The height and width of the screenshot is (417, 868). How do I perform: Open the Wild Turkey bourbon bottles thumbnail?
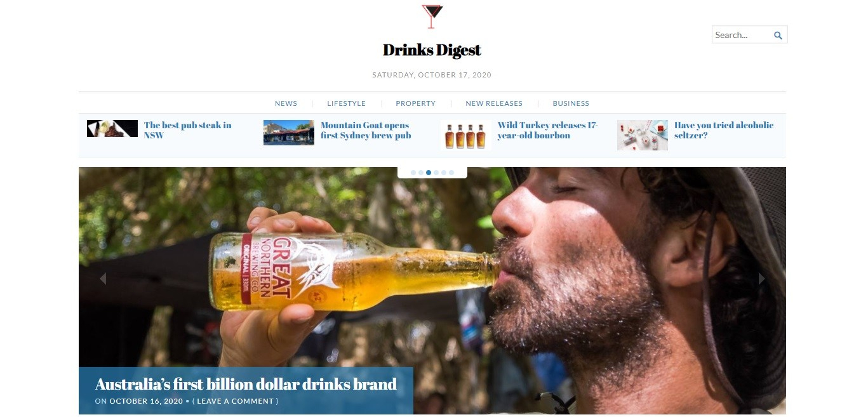pos(465,135)
